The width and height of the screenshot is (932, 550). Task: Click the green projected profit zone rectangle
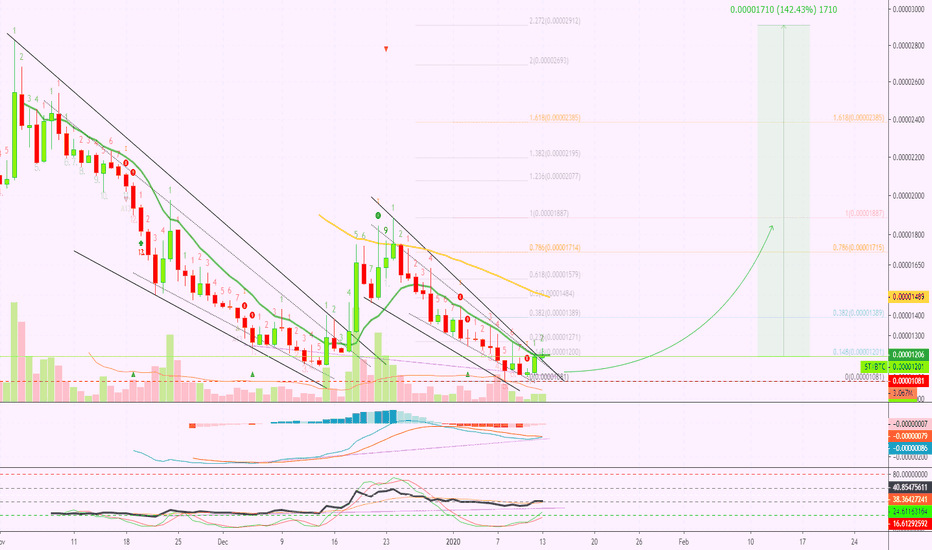pyautogui.click(x=783, y=190)
